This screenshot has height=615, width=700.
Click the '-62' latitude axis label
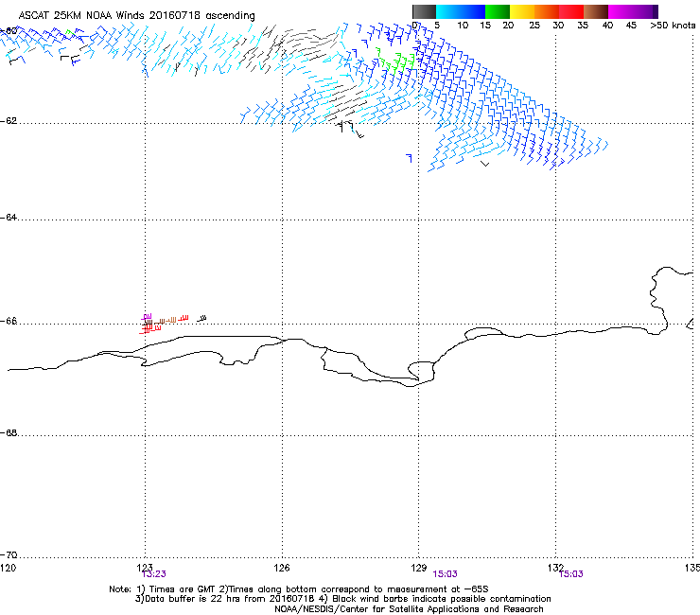click(9, 121)
